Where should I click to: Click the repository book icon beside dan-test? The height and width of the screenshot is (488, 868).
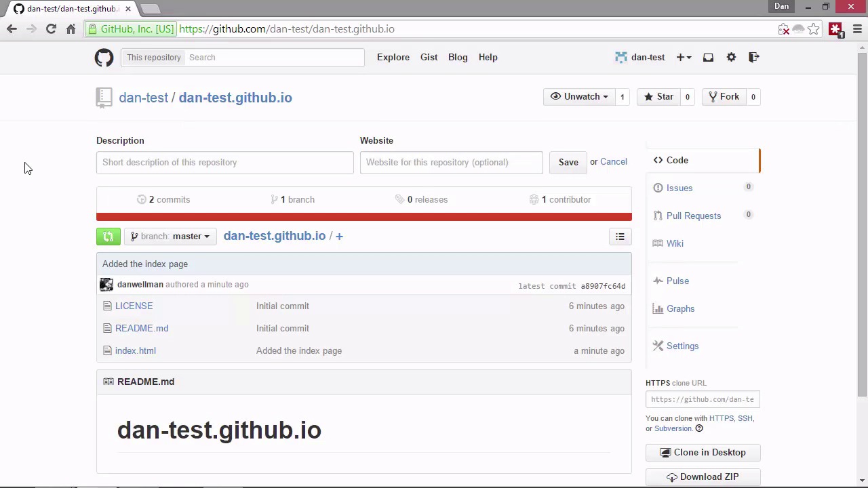coord(104,98)
